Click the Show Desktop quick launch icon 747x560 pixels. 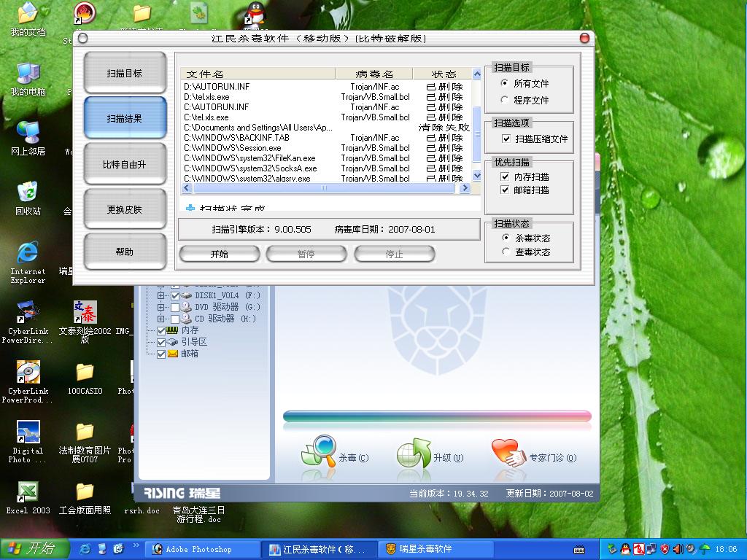pyautogui.click(x=102, y=549)
